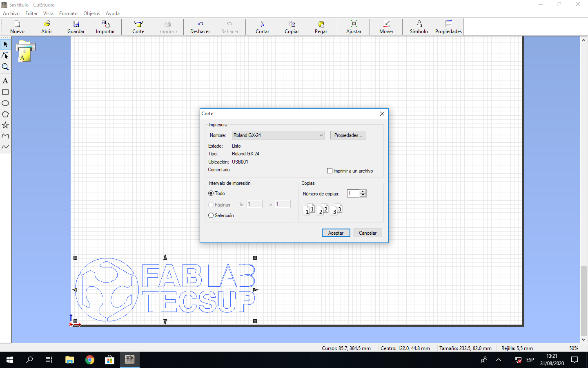Viewport: 588px width, 368px height.
Task: Close the Corte dialog
Action: point(382,114)
